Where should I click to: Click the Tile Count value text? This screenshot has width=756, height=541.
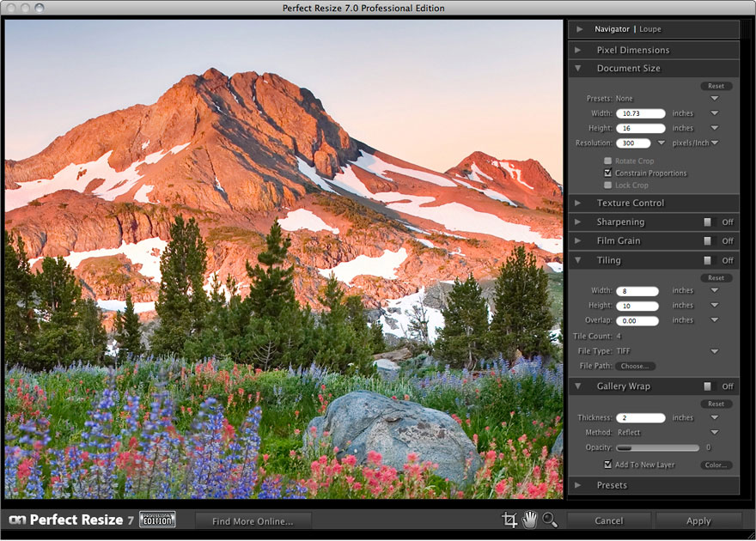point(619,337)
